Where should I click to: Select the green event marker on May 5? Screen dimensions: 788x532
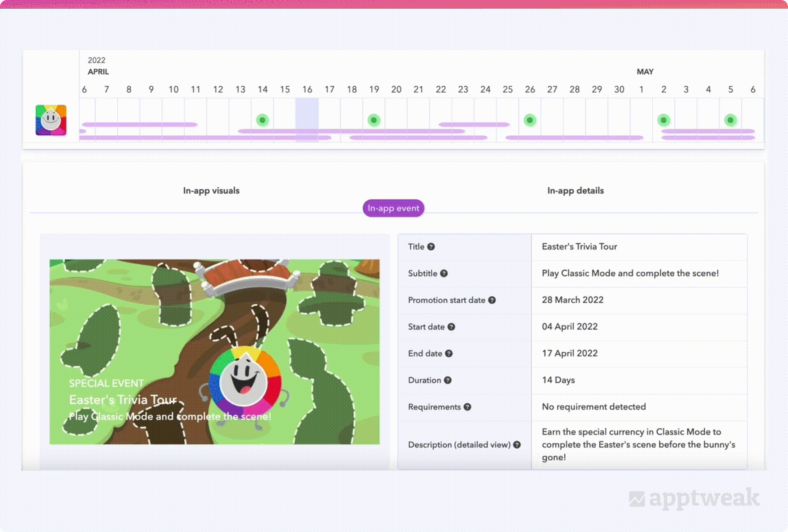[730, 120]
